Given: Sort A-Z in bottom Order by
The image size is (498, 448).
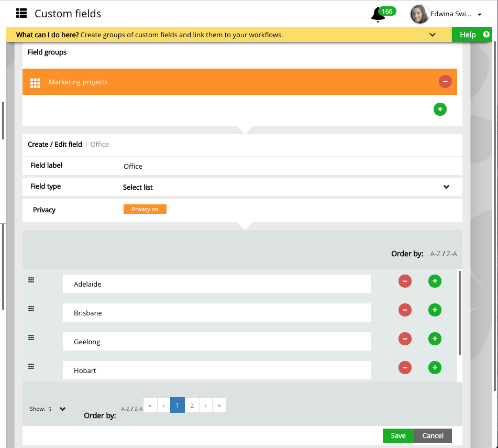Looking at the screenshot, I should click(x=125, y=409).
